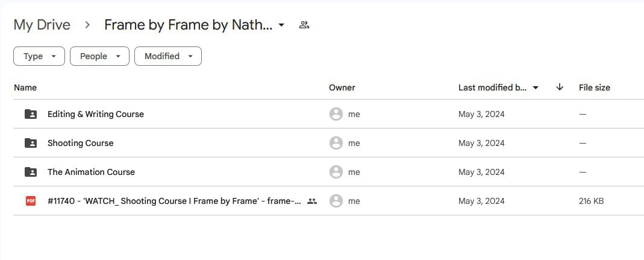Expand the Frame by Frame folder title menu
Viewport: 644px width, 260px height.
[x=281, y=25]
